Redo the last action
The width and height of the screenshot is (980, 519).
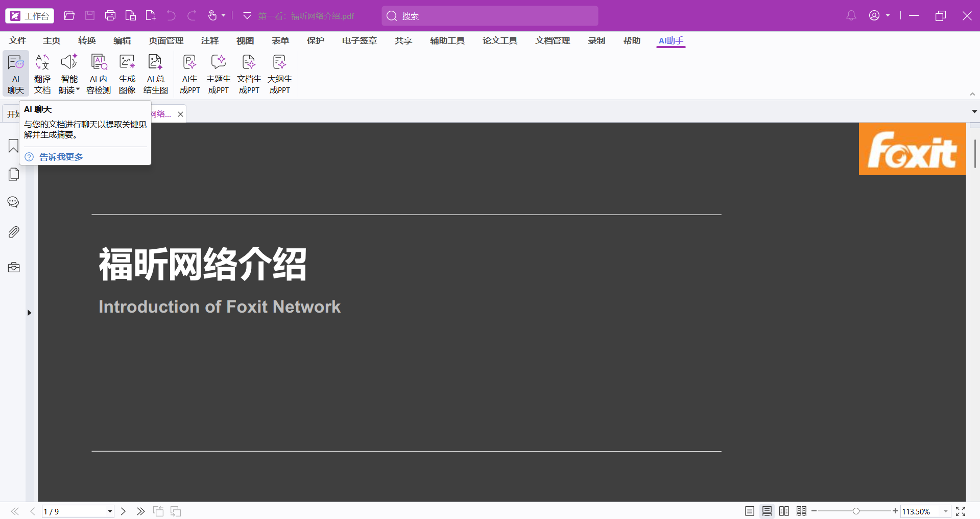click(192, 16)
